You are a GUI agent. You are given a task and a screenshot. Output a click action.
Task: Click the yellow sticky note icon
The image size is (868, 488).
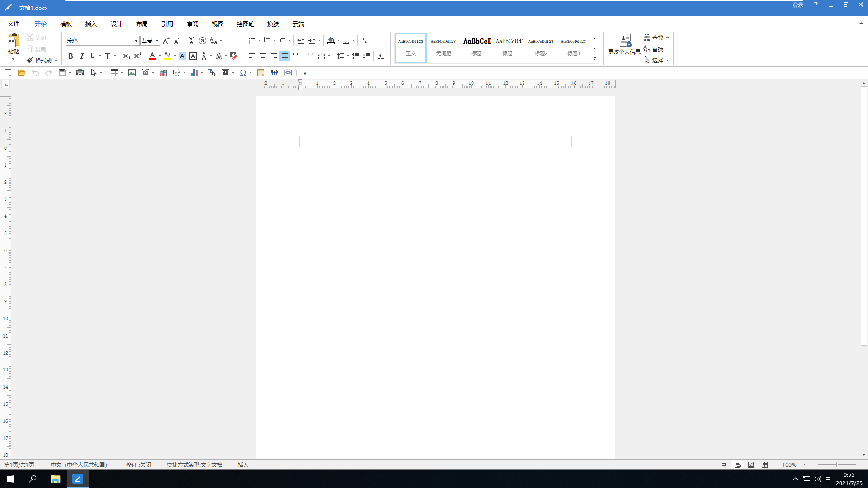coord(261,73)
